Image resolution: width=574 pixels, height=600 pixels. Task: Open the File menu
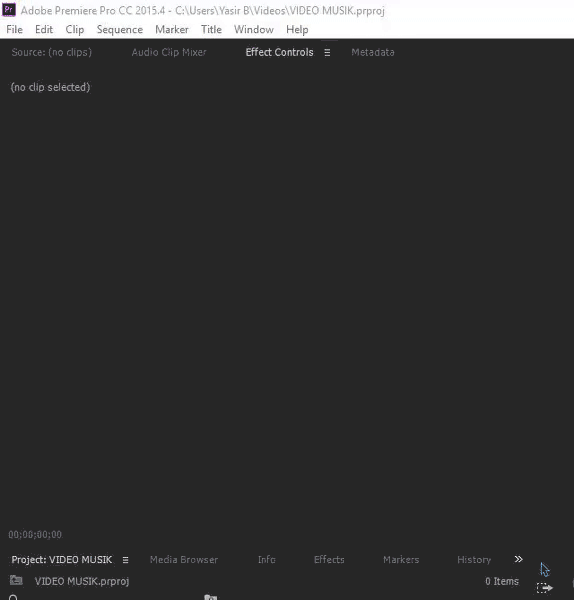[15, 29]
